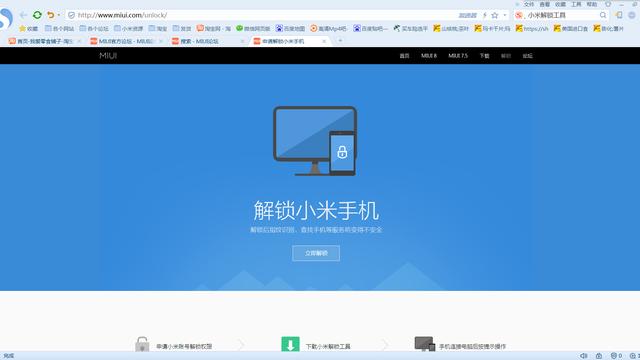640x360 pixels.
Task: Close the 申请解锁小米手机 tab
Action: [324, 41]
